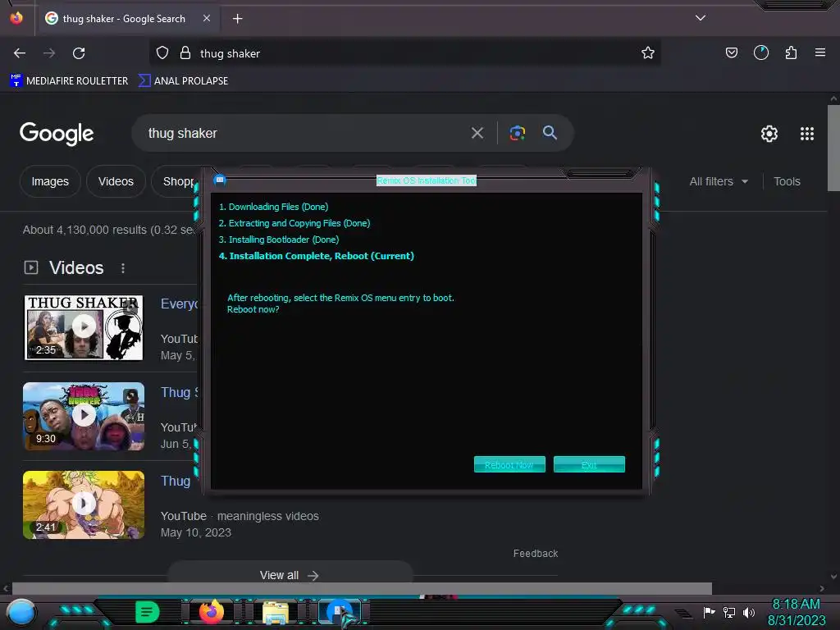Open a new browser tab
This screenshot has height=630, width=840.
pos(237,19)
